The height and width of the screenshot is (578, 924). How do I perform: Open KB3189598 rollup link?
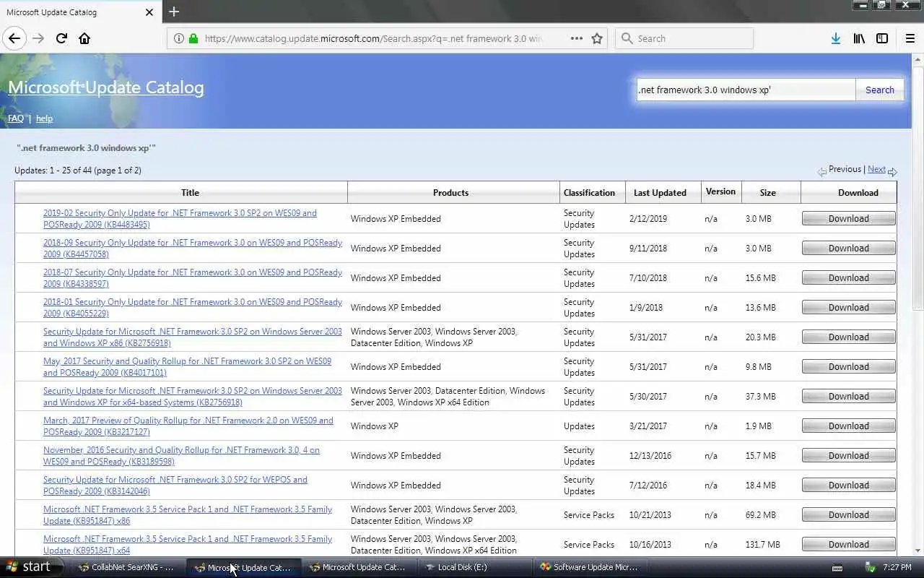(181, 456)
